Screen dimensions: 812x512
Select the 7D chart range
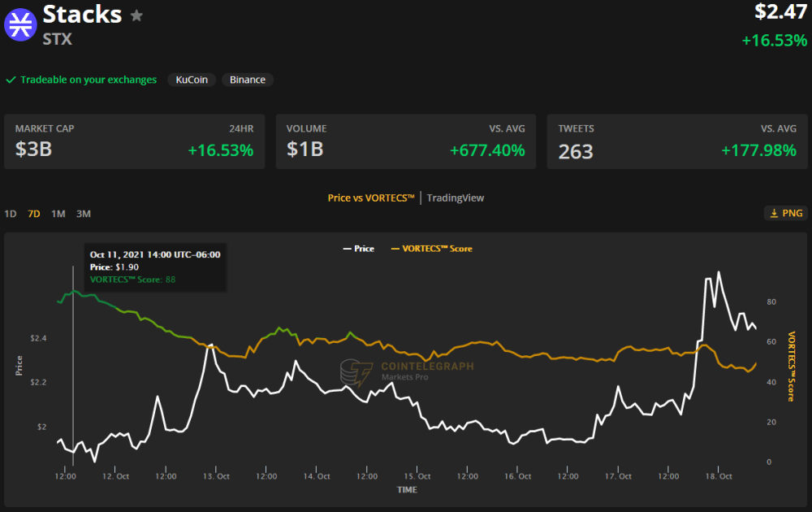click(33, 214)
